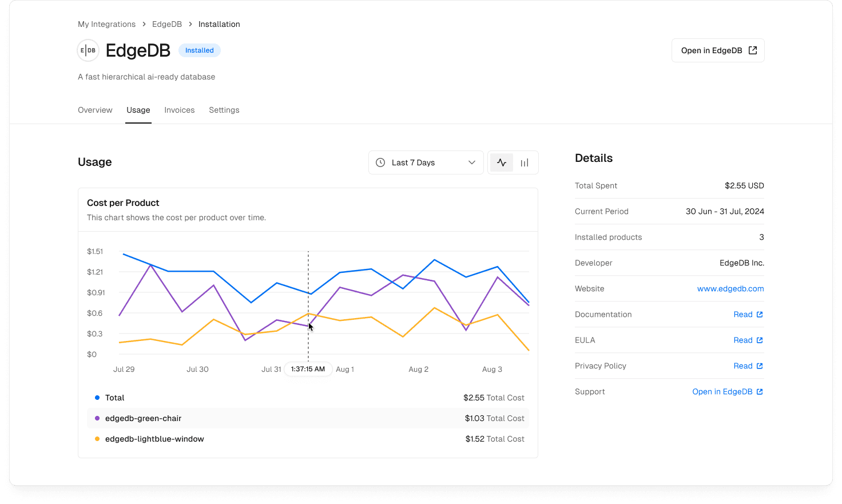The height and width of the screenshot is (504, 842).
Task: Navigate to My Integrations breadcrumb
Action: 107,24
